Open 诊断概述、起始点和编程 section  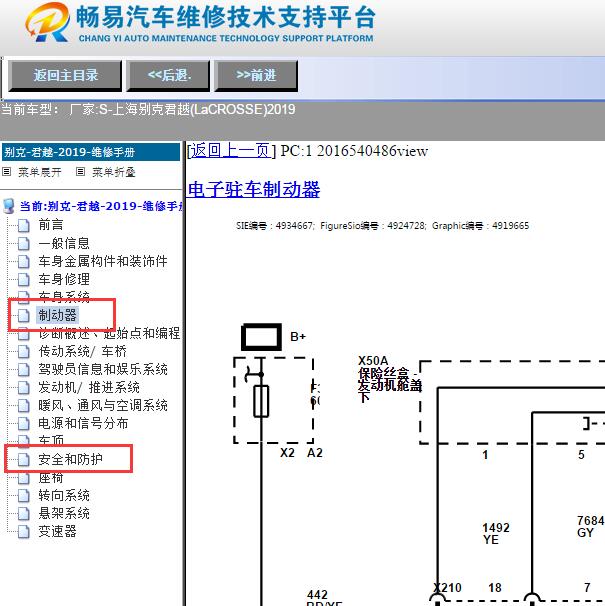point(109,333)
